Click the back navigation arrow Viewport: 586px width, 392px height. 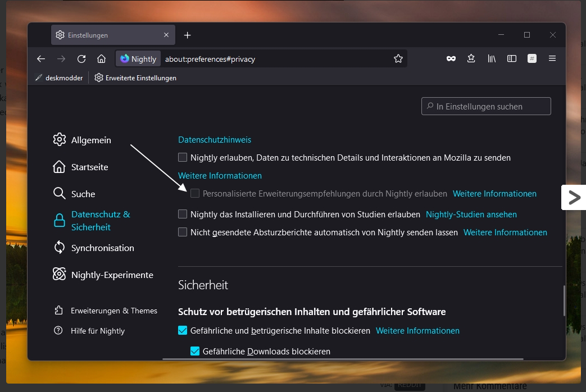pos(41,59)
